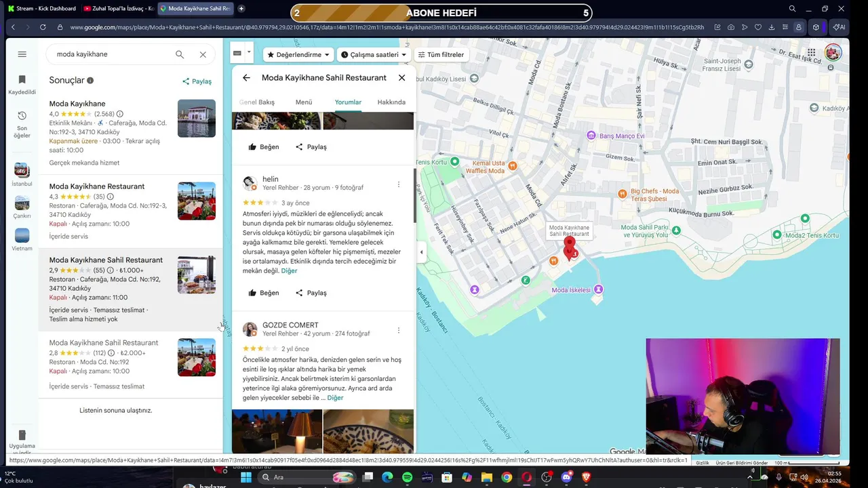The width and height of the screenshot is (868, 488).
Task: Share the review above helin's
Action: point(311,147)
